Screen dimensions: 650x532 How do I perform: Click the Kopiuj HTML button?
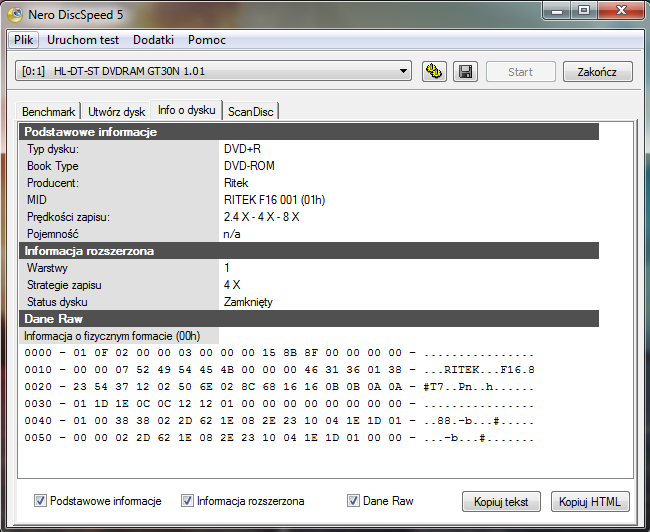[590, 502]
